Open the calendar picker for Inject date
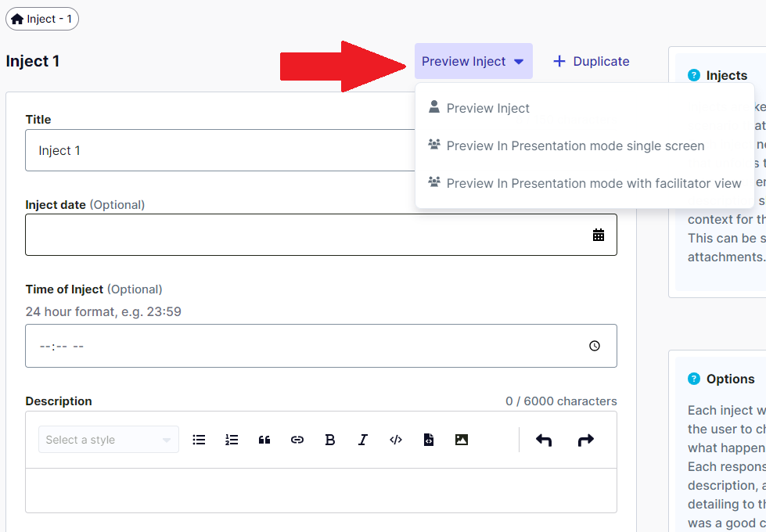The width and height of the screenshot is (766, 532). 599,235
